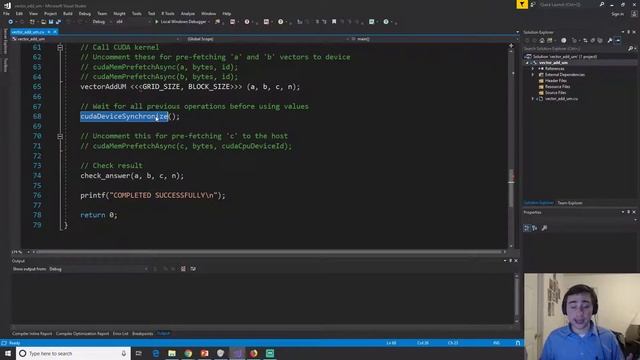Screen dimensions: 640x360
Task: Select the Header Files folder
Action: [555, 81]
